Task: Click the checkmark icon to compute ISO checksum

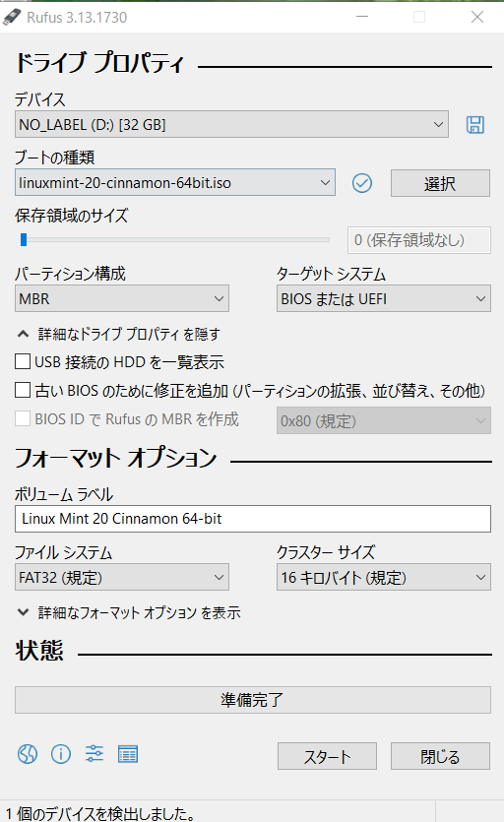Action: [x=362, y=183]
